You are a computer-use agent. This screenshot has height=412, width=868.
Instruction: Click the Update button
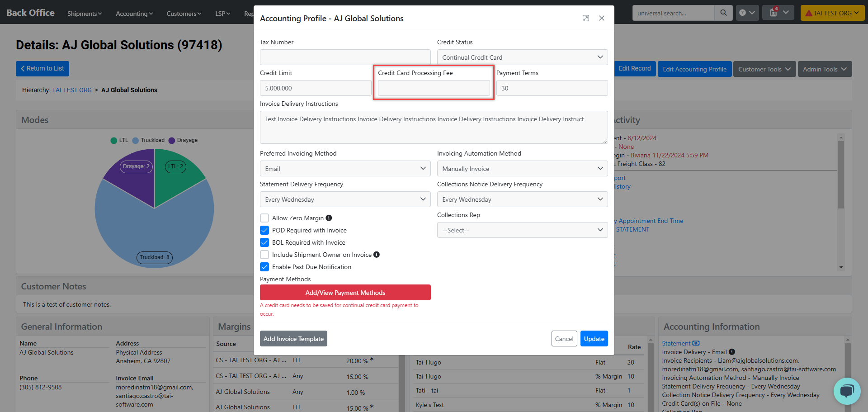coord(594,339)
